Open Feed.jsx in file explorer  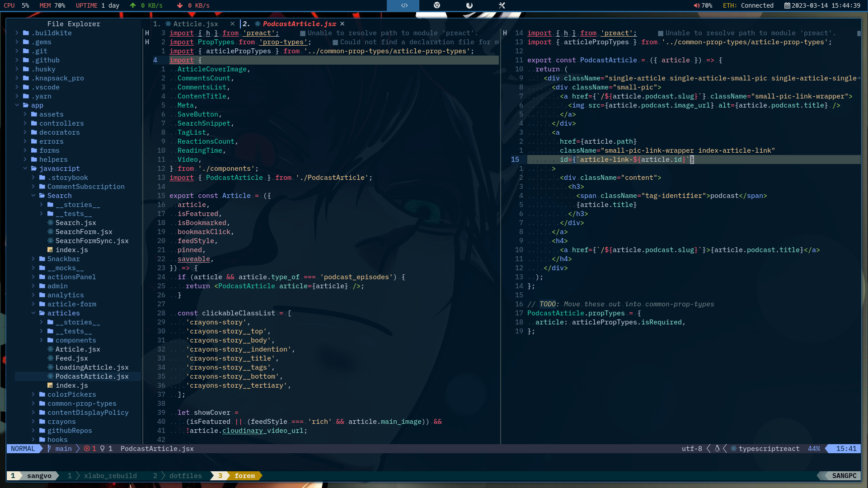point(71,358)
